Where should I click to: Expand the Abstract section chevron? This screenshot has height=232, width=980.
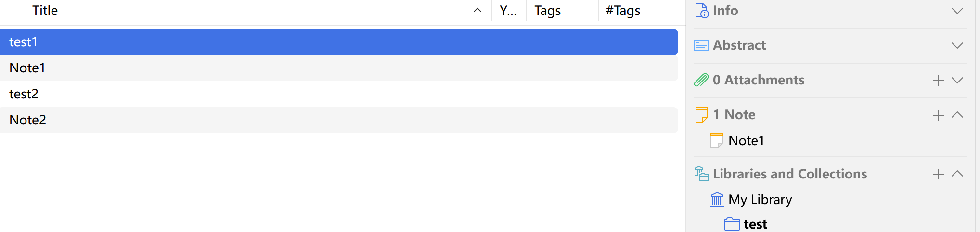point(957,45)
